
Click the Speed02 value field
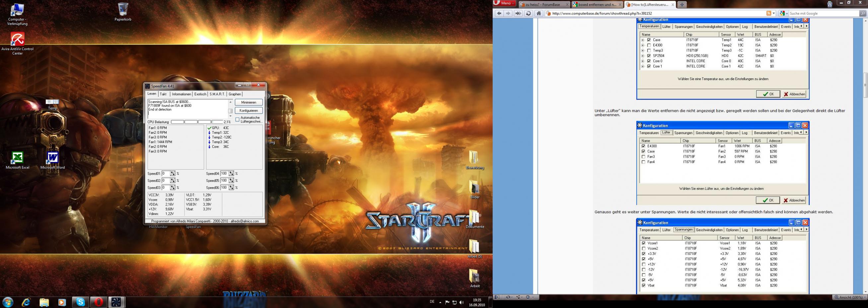pyautogui.click(x=166, y=181)
